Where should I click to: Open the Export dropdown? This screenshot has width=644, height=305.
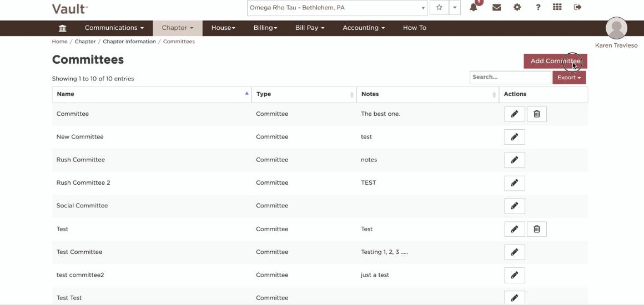click(569, 78)
